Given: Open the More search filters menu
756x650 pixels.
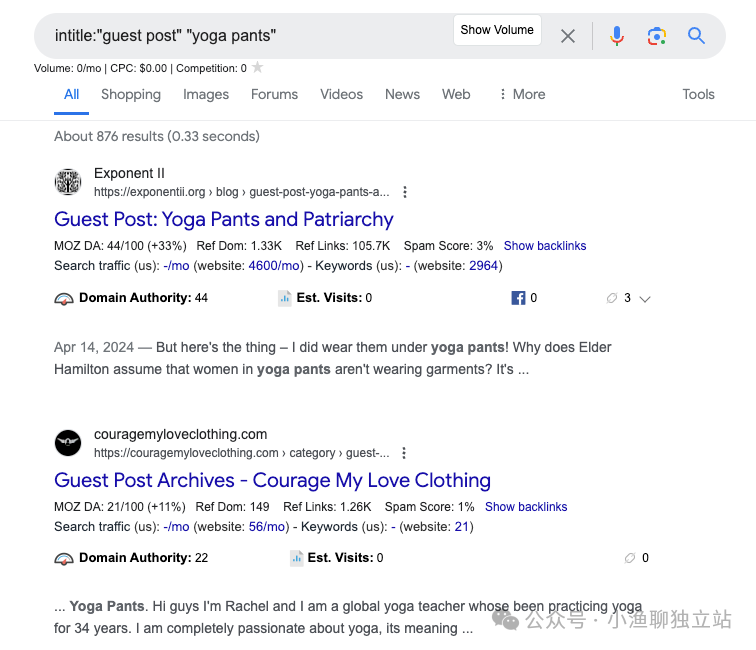Looking at the screenshot, I should (x=522, y=94).
